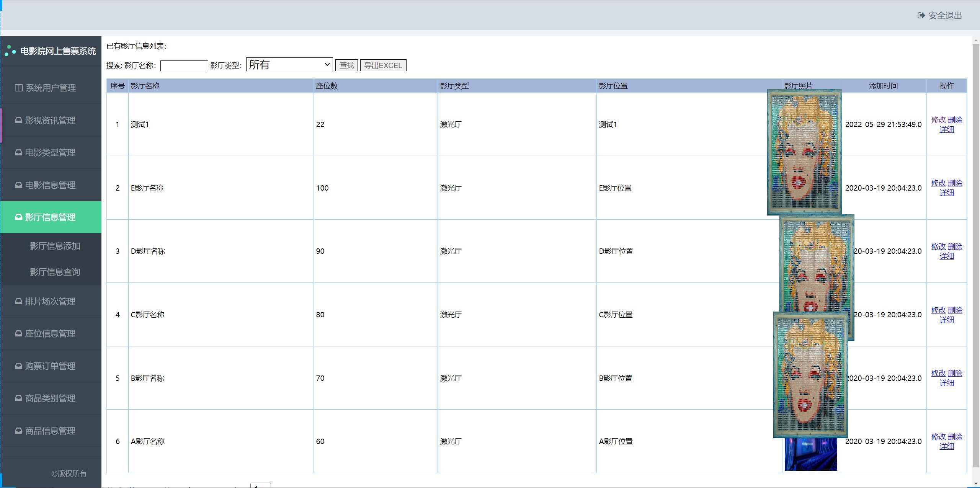Viewport: 980px width, 488px height.
Task: Open the 影厅信息查询 submenu item
Action: 55,272
